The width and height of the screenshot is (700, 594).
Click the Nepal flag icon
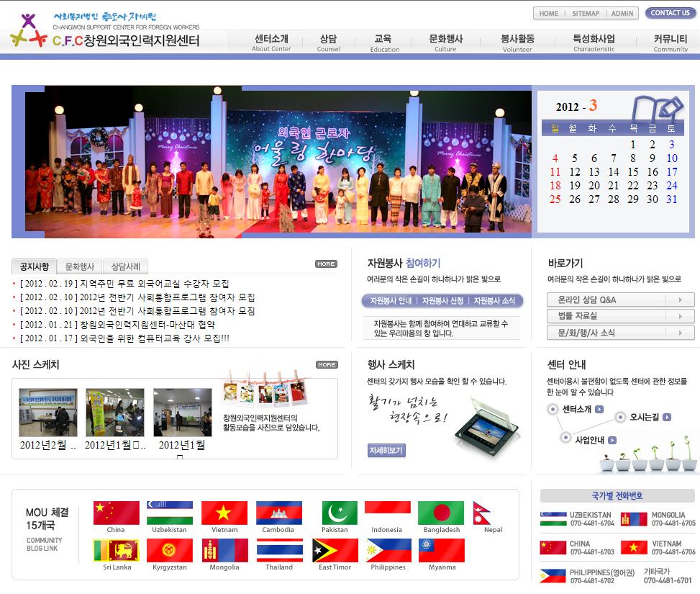pyautogui.click(x=482, y=513)
